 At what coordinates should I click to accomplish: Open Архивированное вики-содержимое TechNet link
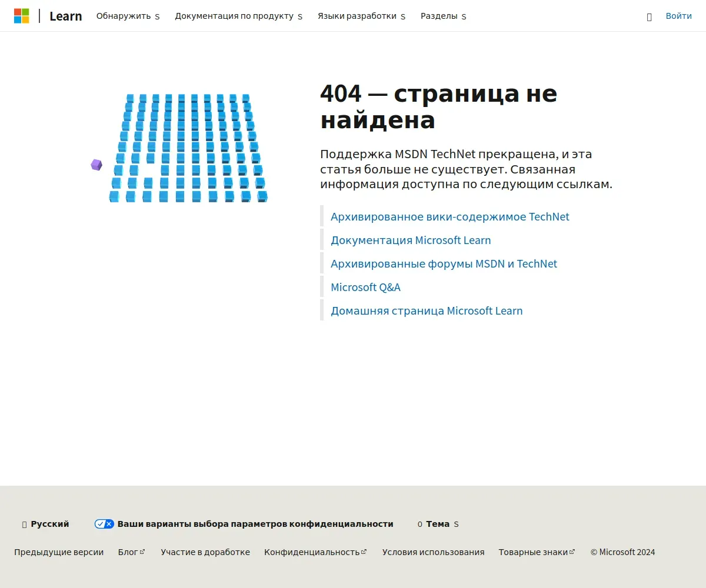pos(450,216)
